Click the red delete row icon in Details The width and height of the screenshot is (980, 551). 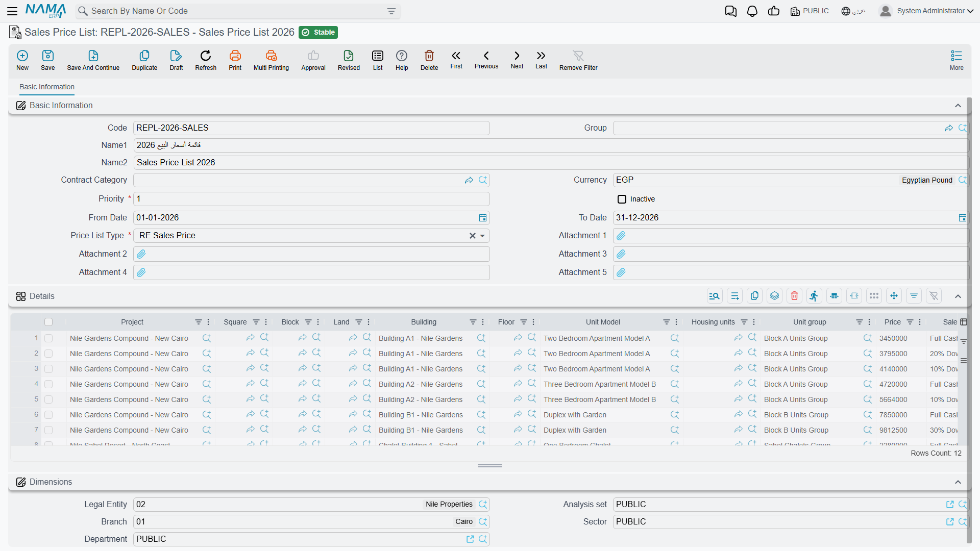tap(795, 296)
